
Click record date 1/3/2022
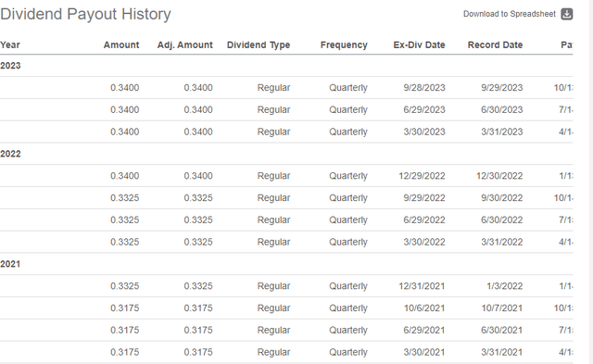[504, 286]
